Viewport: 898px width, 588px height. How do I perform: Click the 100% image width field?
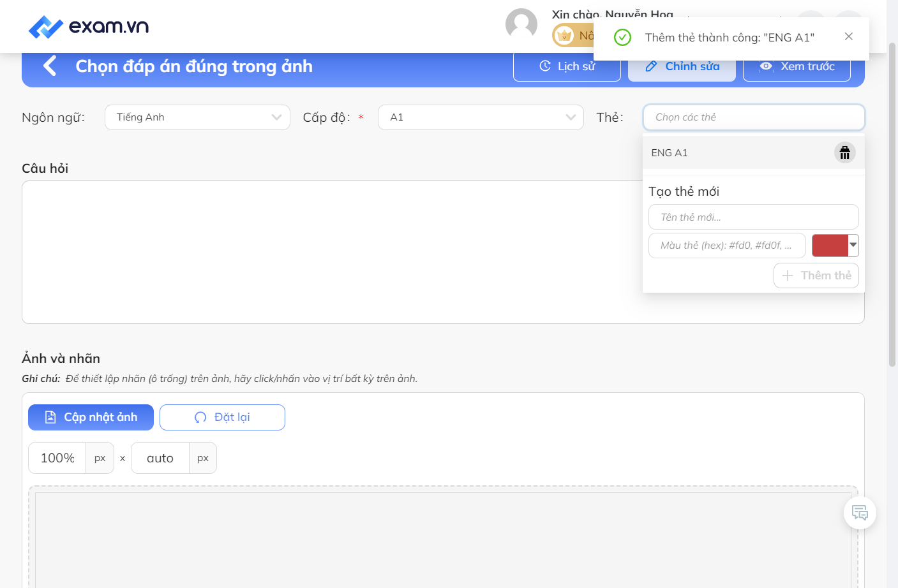click(57, 458)
